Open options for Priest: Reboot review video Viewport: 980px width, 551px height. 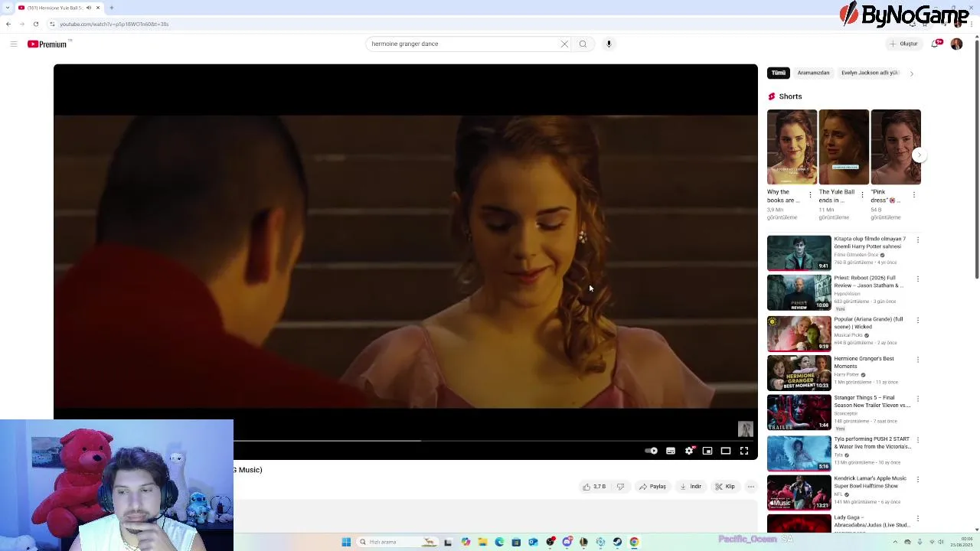(x=918, y=279)
